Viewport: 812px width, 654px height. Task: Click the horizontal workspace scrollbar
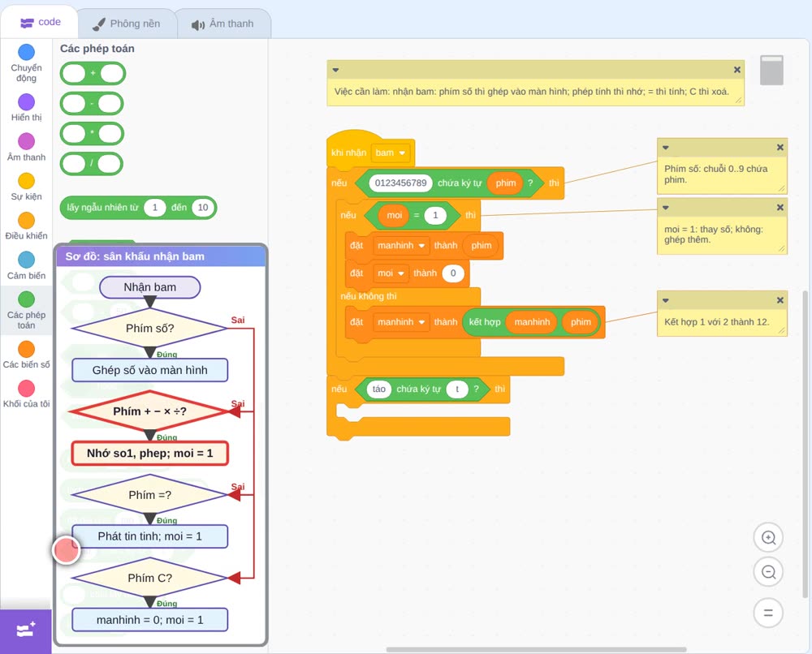537,649
